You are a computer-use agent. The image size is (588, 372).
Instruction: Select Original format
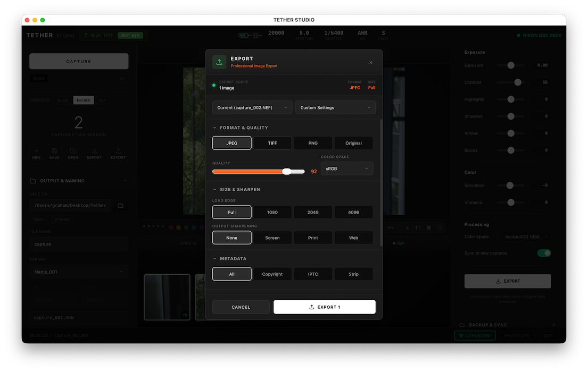[x=354, y=143]
